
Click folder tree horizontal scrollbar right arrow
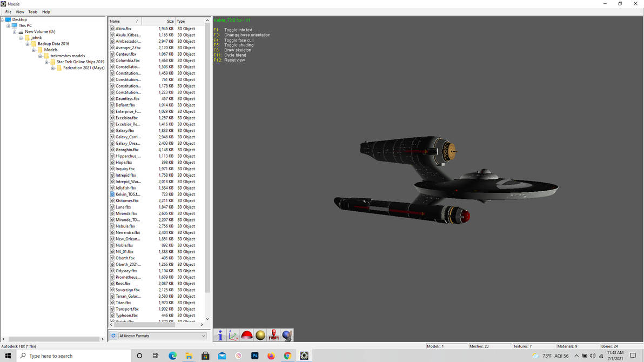click(x=102, y=339)
